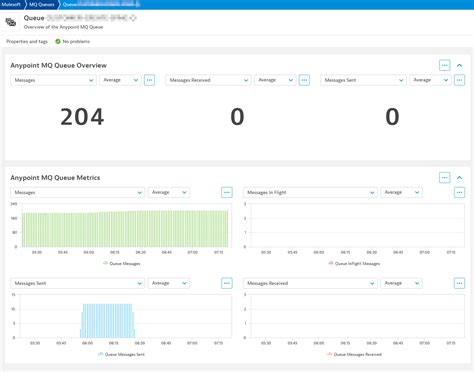
Task: Open ellipsis menu beside Messages Received overview tile
Action: (304, 80)
